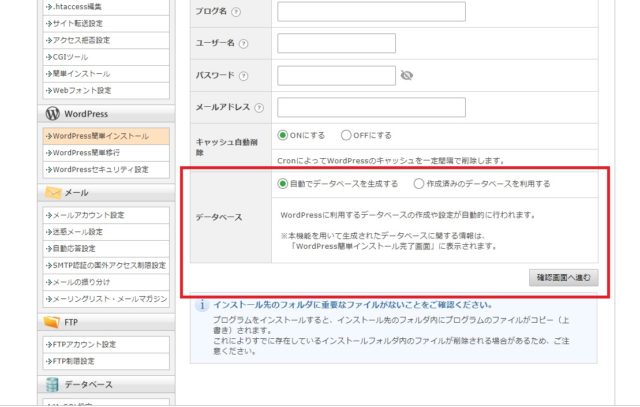Open Webフォント設定 in sidebar

pos(106,91)
